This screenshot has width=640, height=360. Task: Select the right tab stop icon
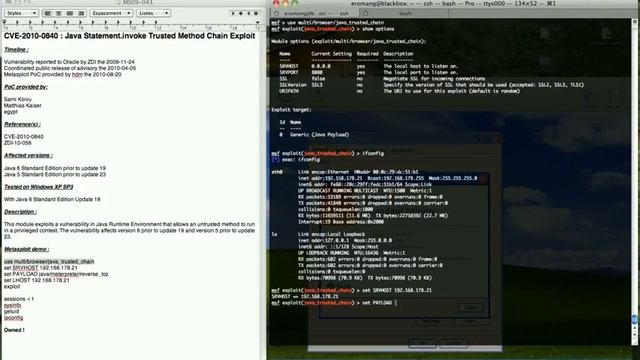click(249, 13)
